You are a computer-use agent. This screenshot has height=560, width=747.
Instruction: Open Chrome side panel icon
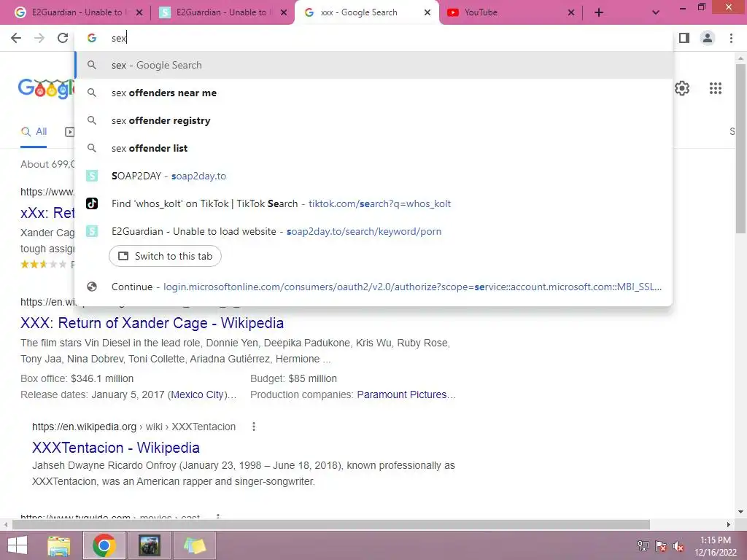coord(684,38)
